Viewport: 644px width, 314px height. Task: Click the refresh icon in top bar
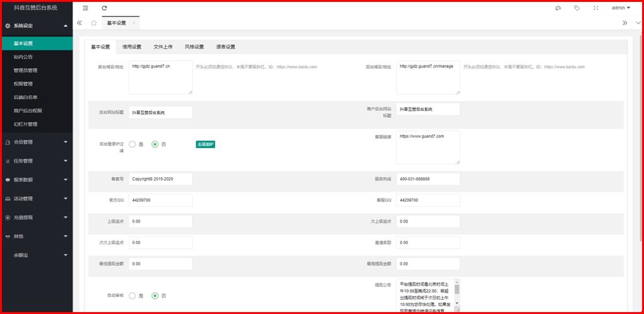tap(104, 8)
